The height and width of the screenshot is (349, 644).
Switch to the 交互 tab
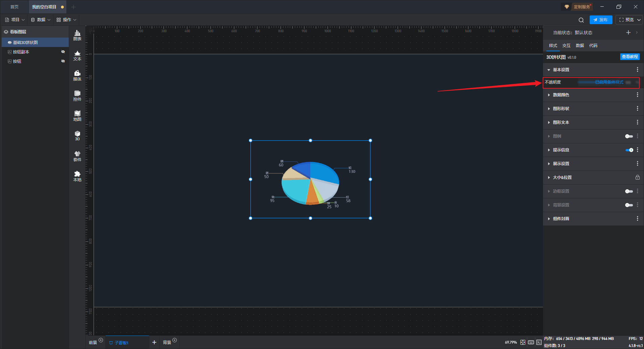click(566, 46)
